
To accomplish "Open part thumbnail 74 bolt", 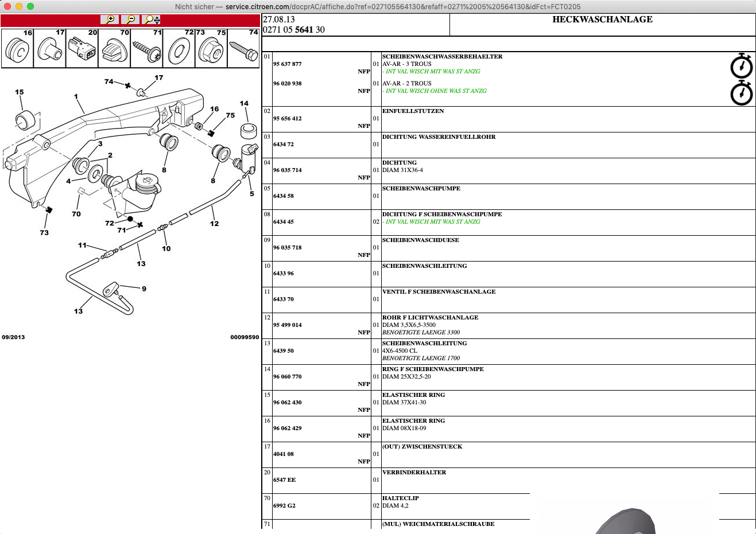I will 243,48.
